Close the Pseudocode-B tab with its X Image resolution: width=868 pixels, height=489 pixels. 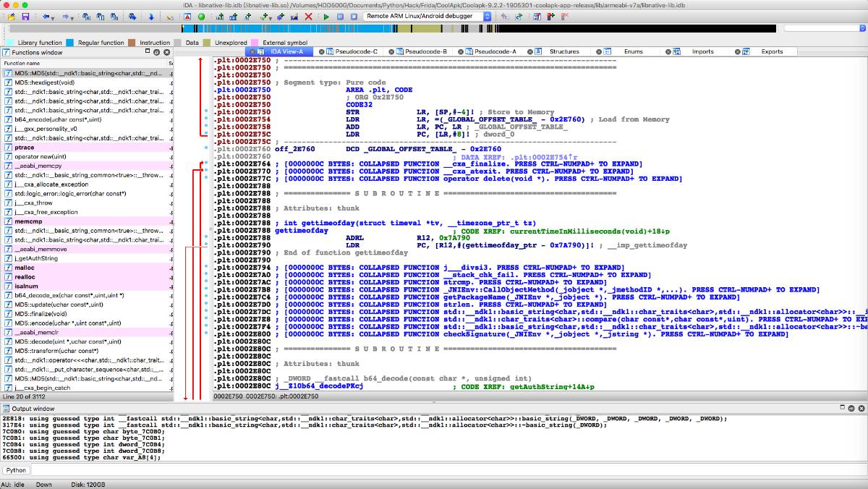[391, 51]
